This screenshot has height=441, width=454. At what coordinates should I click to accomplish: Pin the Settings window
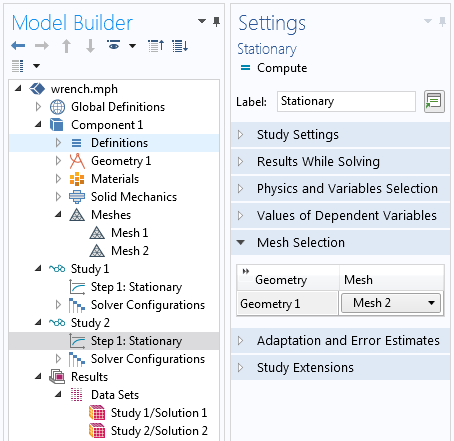(x=442, y=22)
